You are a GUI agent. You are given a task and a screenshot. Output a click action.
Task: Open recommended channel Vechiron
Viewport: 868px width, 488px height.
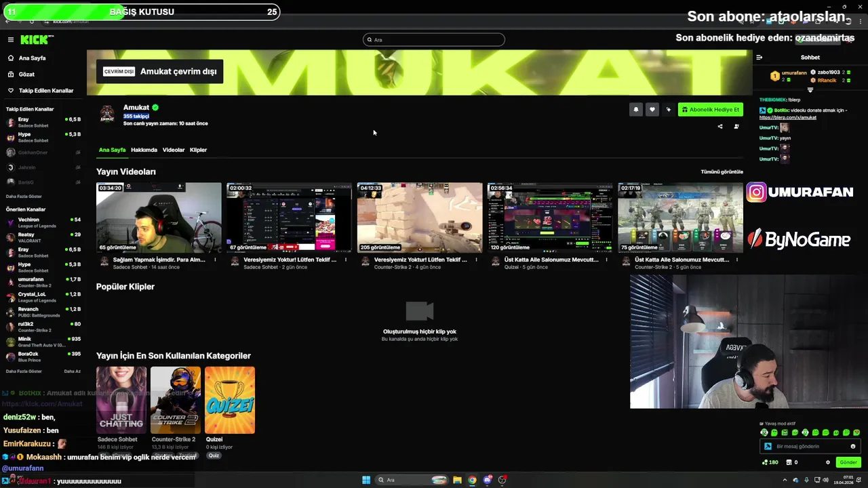tap(43, 223)
